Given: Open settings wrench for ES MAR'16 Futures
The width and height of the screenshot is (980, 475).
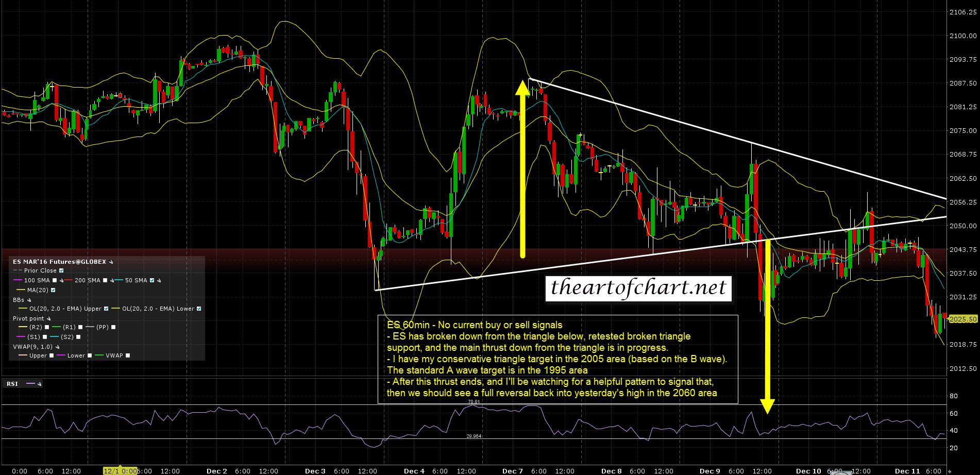Looking at the screenshot, I should [x=111, y=262].
